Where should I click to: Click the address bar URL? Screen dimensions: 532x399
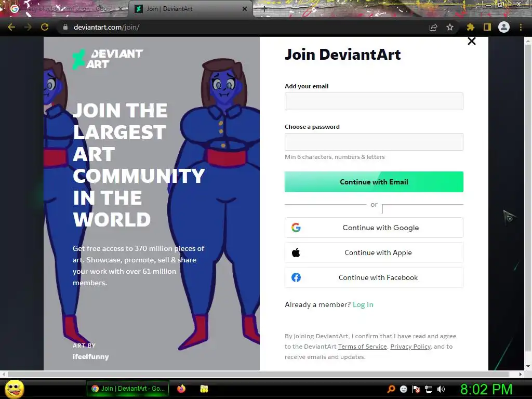coord(106,27)
